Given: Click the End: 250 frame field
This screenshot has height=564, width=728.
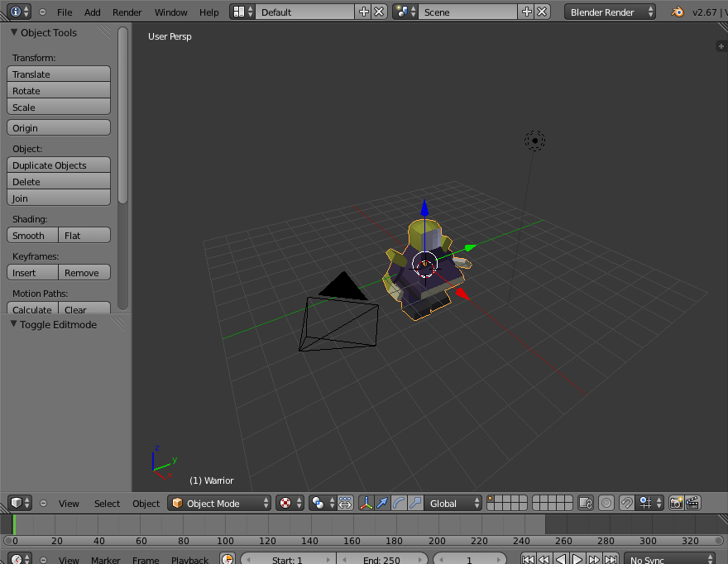Looking at the screenshot, I should (x=383, y=559).
